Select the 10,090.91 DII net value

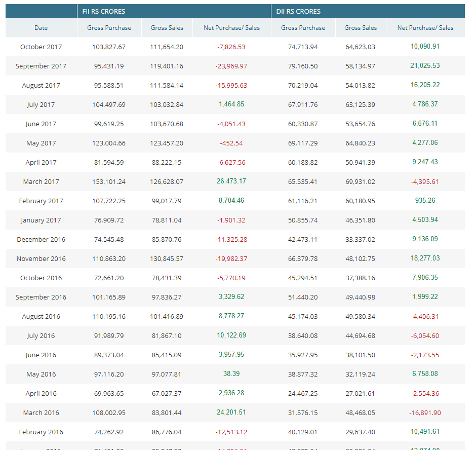[x=425, y=47]
